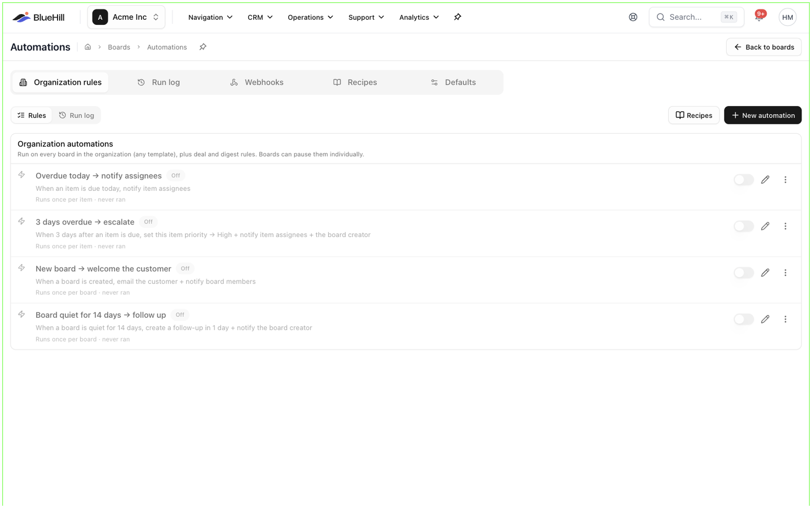The image size is (812, 508).
Task: Open the HM user avatar menu
Action: click(x=788, y=17)
